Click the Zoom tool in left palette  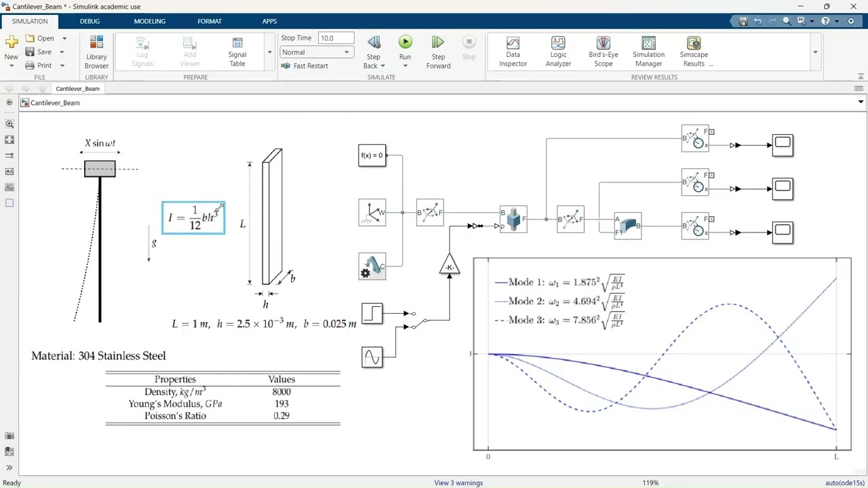9,124
